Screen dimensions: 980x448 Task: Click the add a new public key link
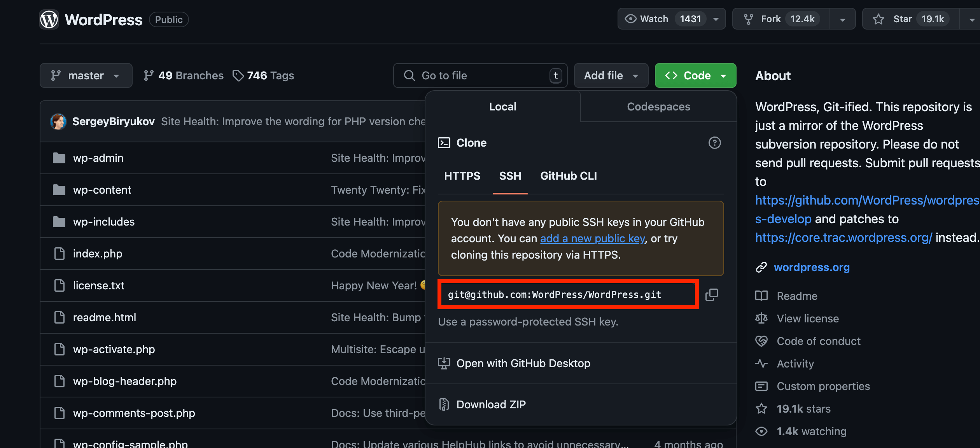[x=593, y=238]
